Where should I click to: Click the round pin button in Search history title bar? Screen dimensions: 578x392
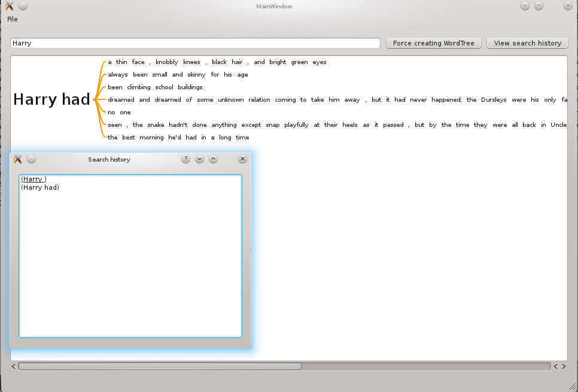(x=31, y=159)
